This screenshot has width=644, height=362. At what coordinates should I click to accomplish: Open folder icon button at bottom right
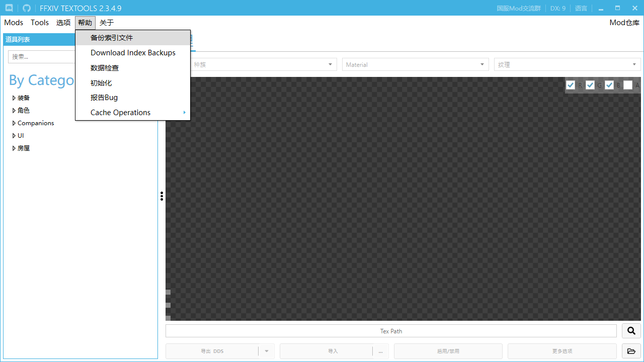631,351
